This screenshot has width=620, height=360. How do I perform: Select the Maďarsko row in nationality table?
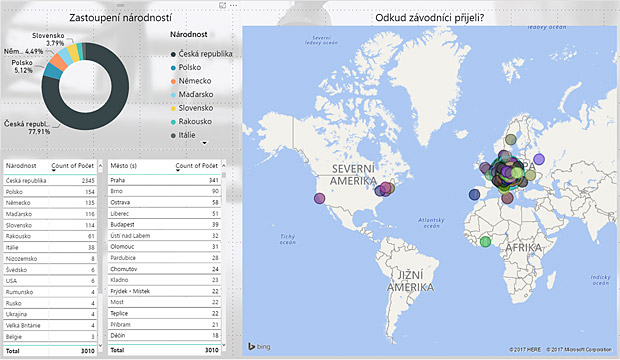point(50,214)
